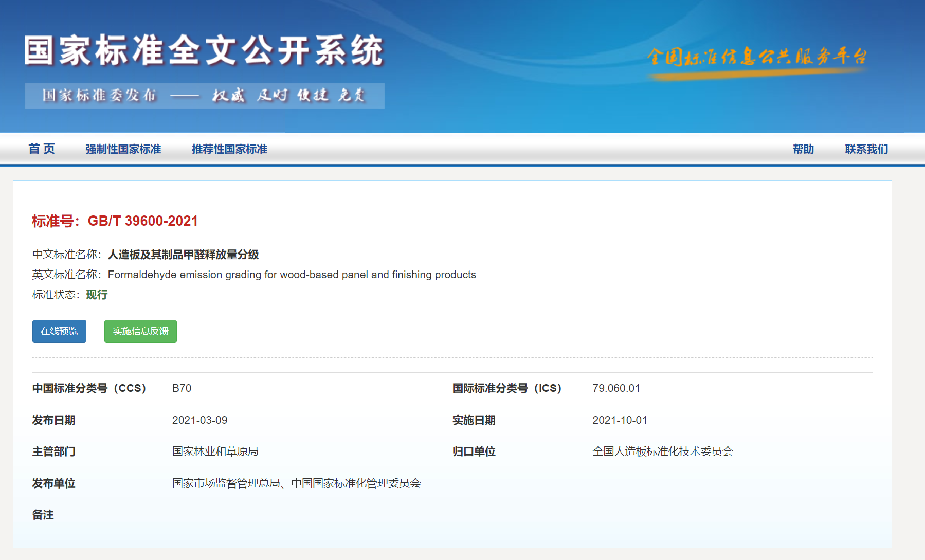Click the ICS value 79.060.01
The image size is (925, 560).
(616, 388)
